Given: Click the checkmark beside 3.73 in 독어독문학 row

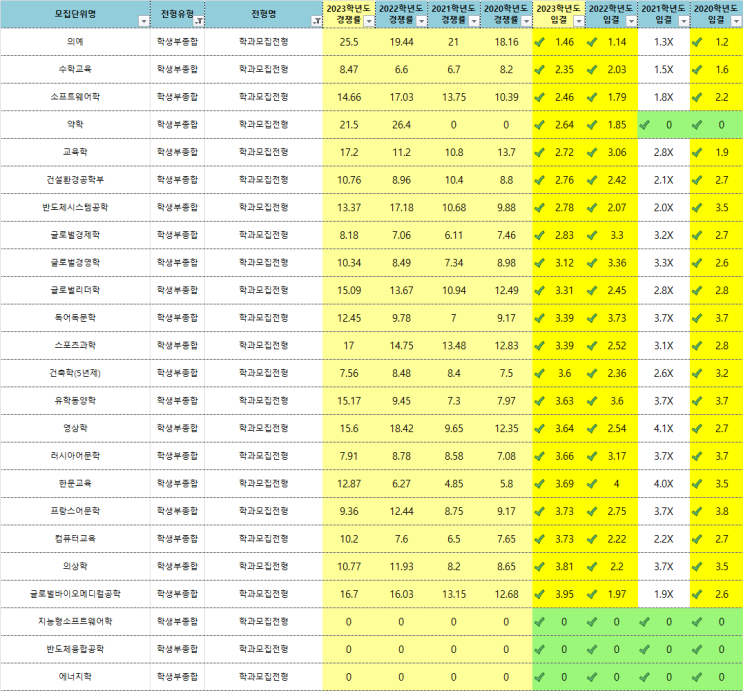Looking at the screenshot, I should [592, 319].
